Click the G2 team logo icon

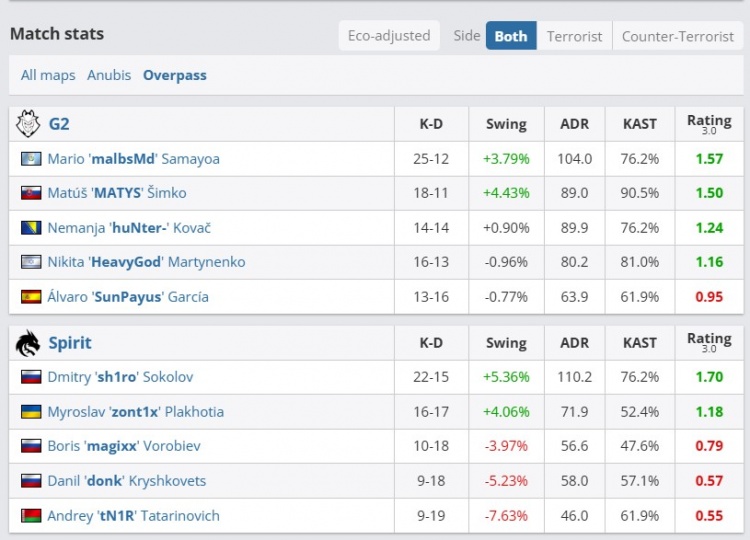point(28,124)
